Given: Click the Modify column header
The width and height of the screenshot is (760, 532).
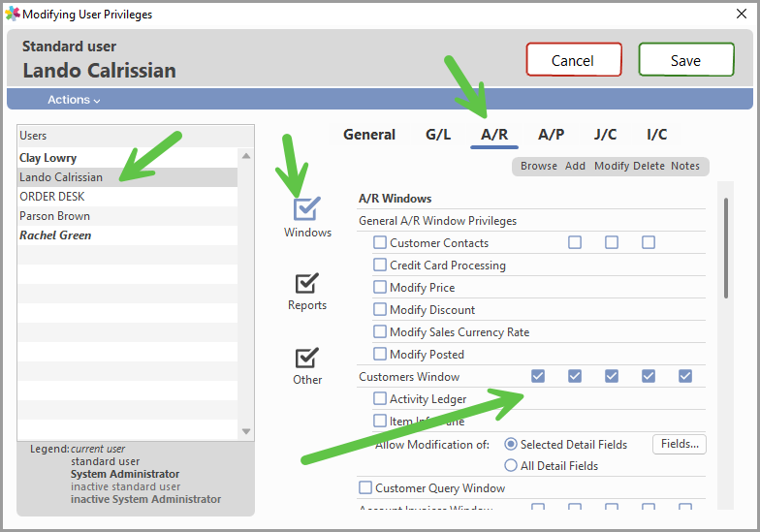Looking at the screenshot, I should [x=612, y=166].
